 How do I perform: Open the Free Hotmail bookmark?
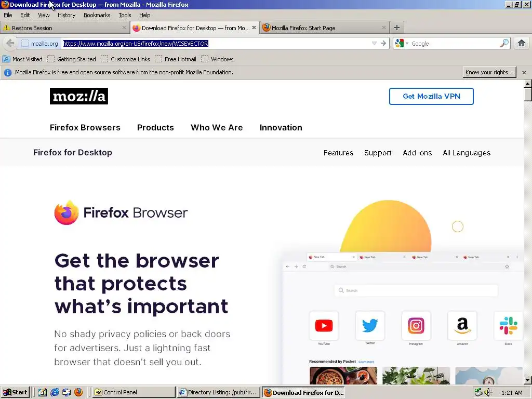click(176, 59)
